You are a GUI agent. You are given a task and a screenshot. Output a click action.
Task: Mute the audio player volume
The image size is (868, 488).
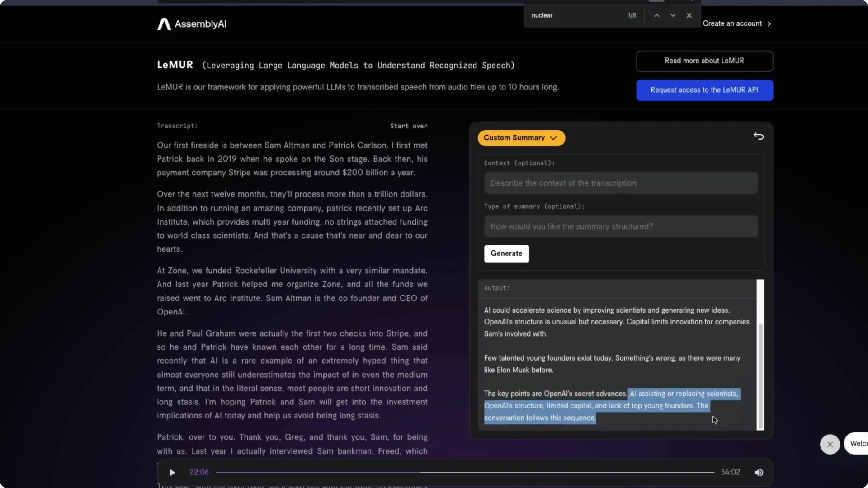[x=759, y=472]
